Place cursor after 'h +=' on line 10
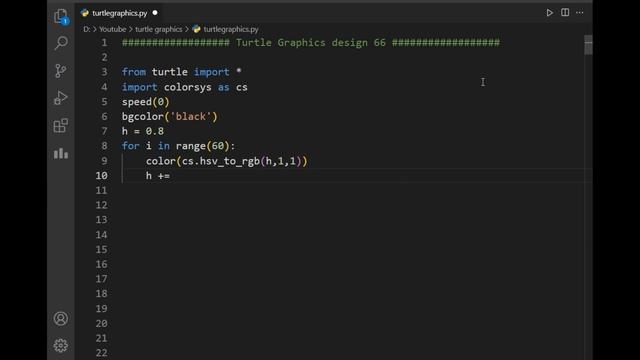This screenshot has height=360, width=640. pyautogui.click(x=171, y=176)
